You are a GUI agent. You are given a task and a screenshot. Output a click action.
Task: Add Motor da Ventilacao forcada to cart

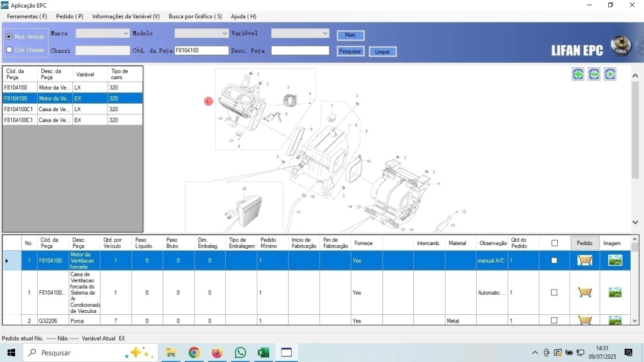pos(585,260)
